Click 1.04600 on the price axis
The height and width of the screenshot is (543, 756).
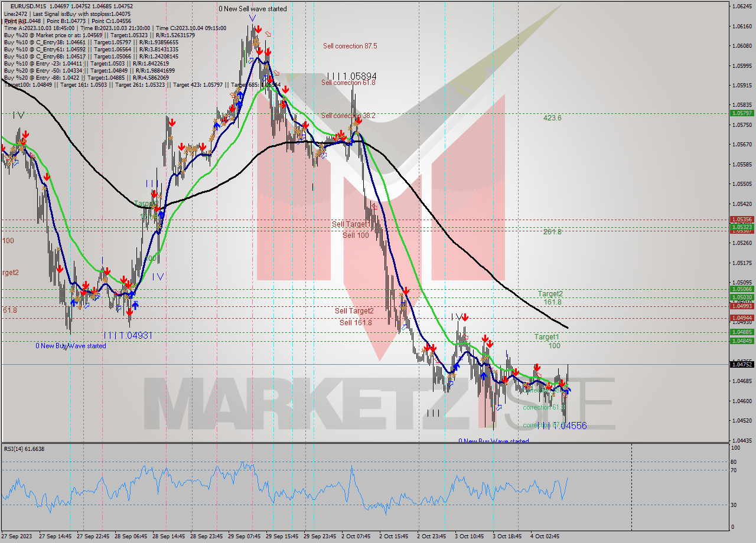coord(742,401)
